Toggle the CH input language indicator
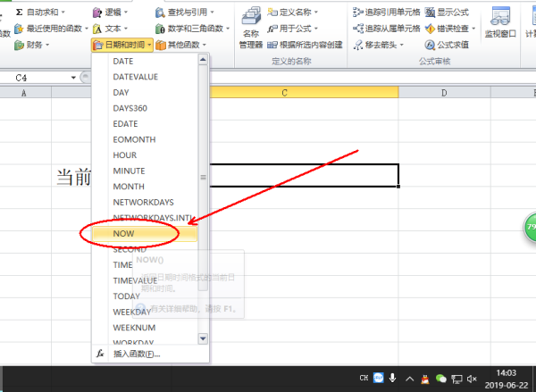This screenshot has height=392, width=536. point(364,379)
